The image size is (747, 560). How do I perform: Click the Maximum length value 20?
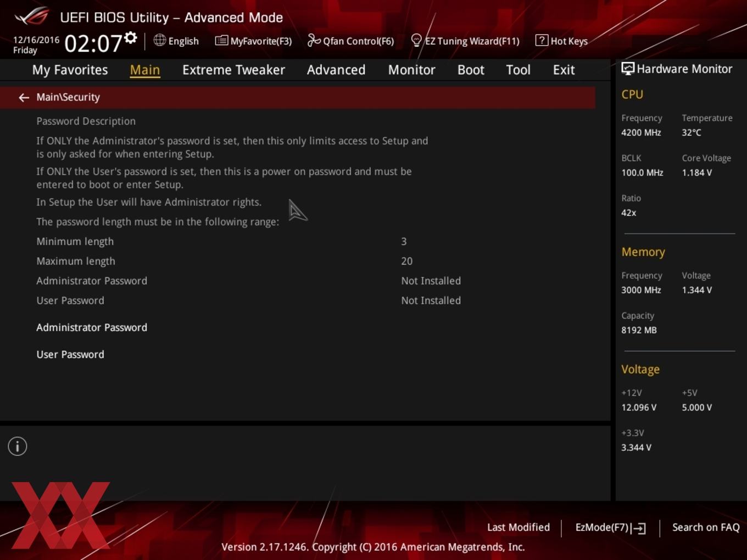(x=406, y=261)
